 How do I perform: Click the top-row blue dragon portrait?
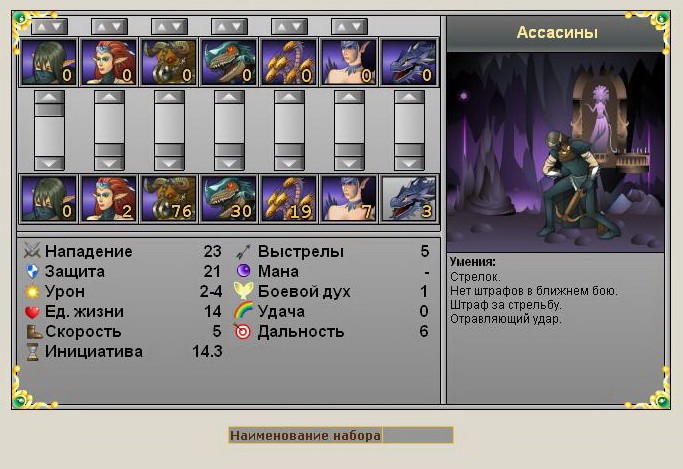click(409, 62)
